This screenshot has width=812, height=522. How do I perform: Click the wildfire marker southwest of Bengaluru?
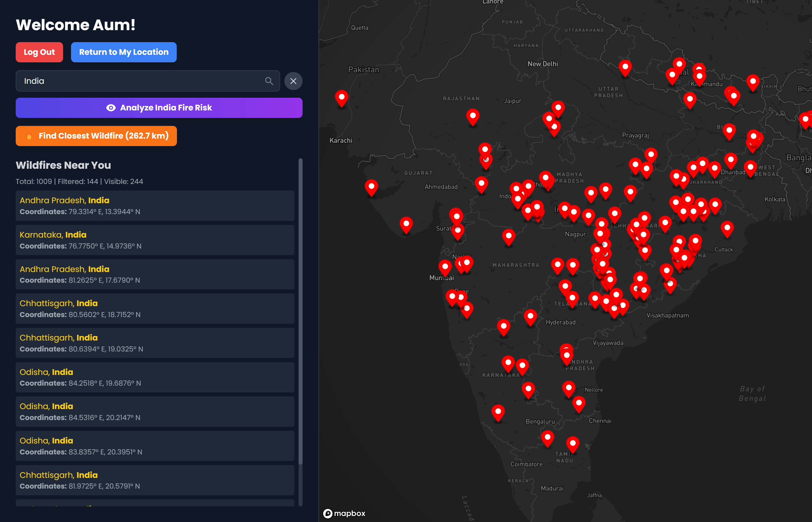[x=498, y=412]
